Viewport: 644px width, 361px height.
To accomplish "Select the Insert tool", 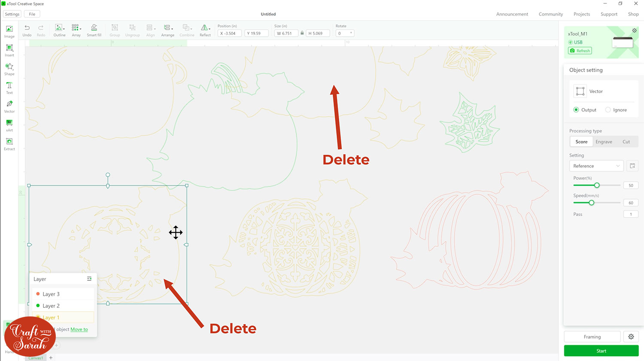I will point(9,50).
